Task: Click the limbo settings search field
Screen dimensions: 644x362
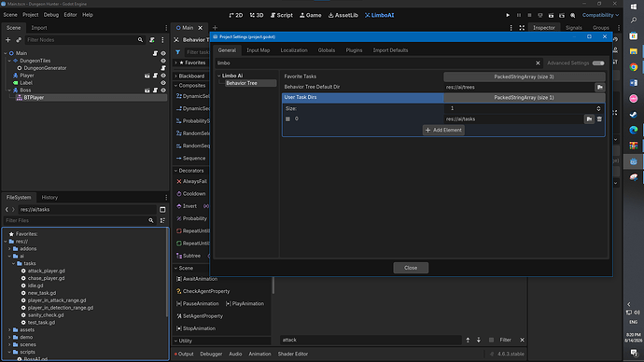Action: 374,63
